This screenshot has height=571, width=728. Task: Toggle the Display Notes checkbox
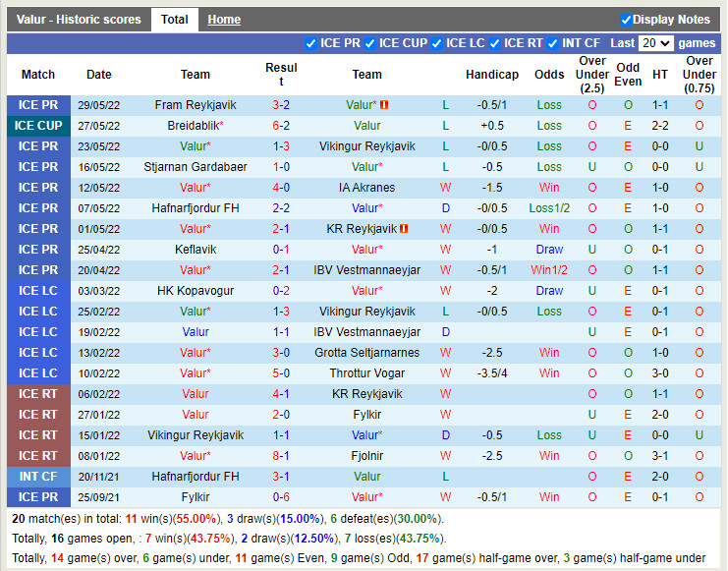pyautogui.click(x=626, y=20)
